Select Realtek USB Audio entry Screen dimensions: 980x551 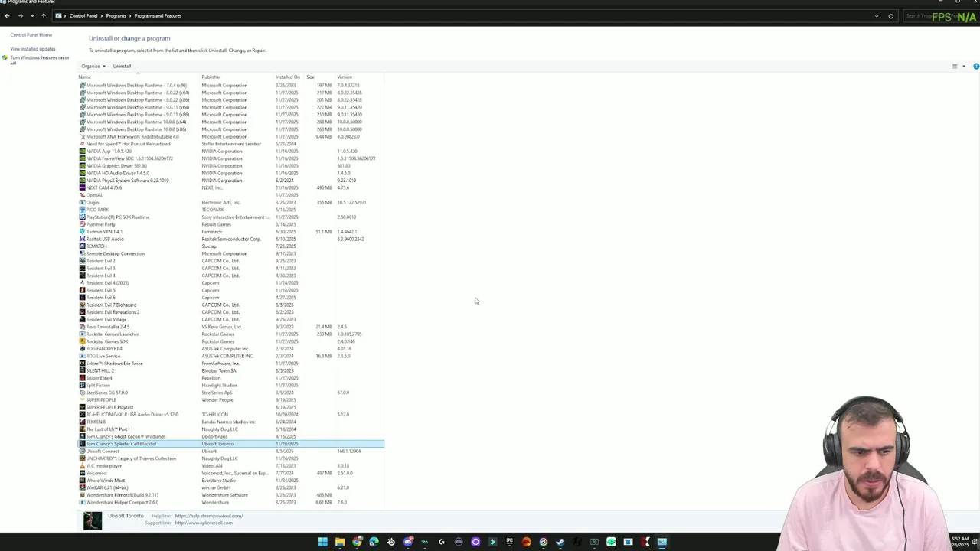230,240
